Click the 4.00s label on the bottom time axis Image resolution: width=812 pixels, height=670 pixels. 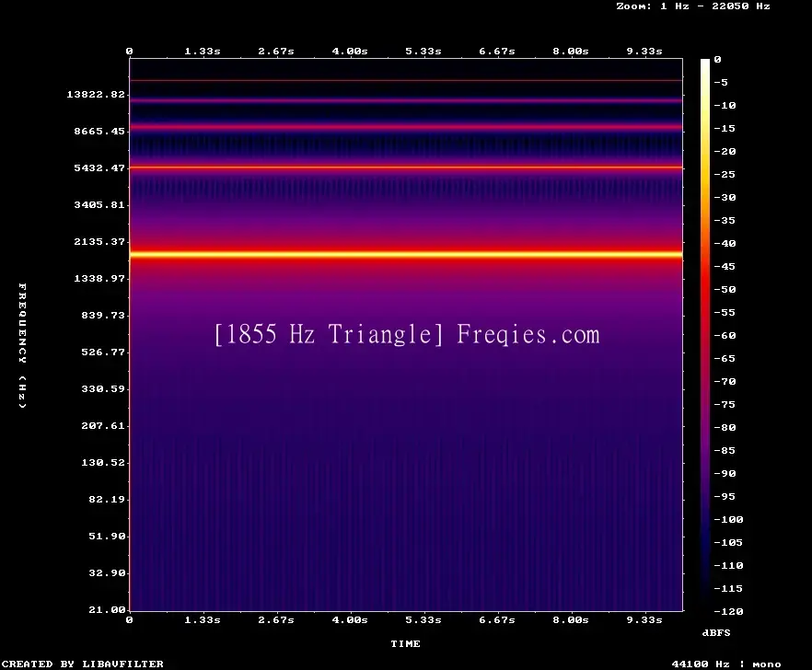(x=350, y=619)
